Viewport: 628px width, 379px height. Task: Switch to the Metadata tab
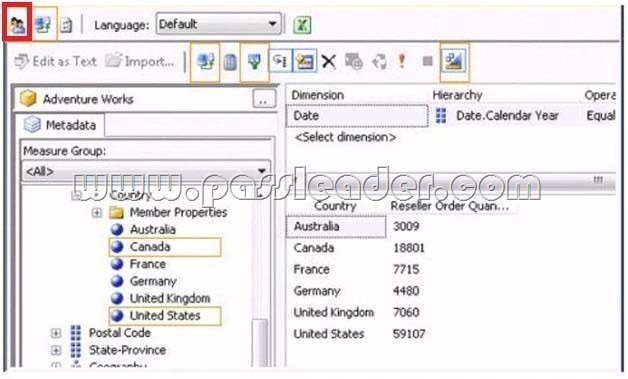[60, 125]
